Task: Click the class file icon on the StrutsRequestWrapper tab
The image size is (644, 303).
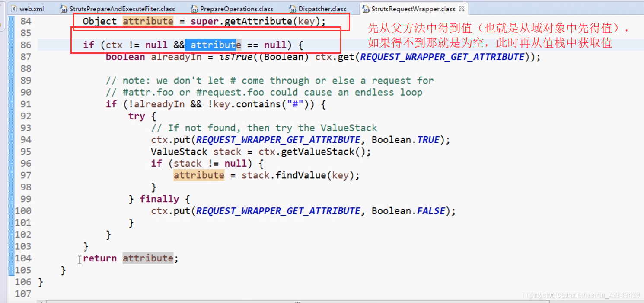Action: 366,8
